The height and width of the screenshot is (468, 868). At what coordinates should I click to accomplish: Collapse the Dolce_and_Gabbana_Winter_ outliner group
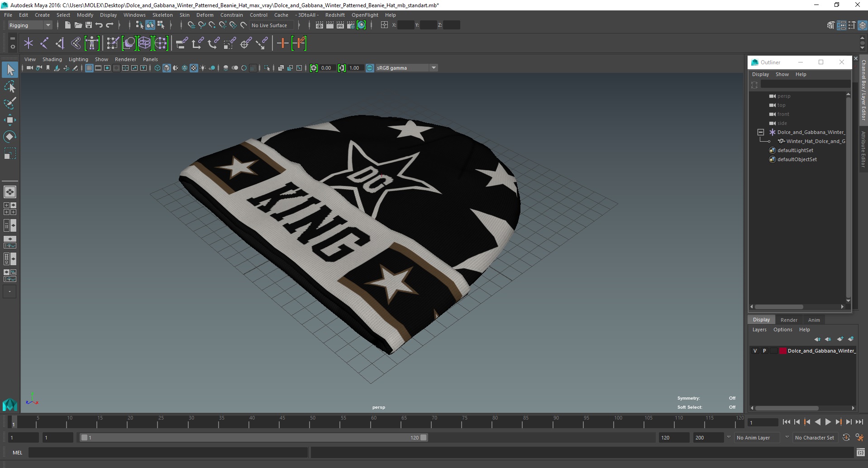tap(761, 132)
